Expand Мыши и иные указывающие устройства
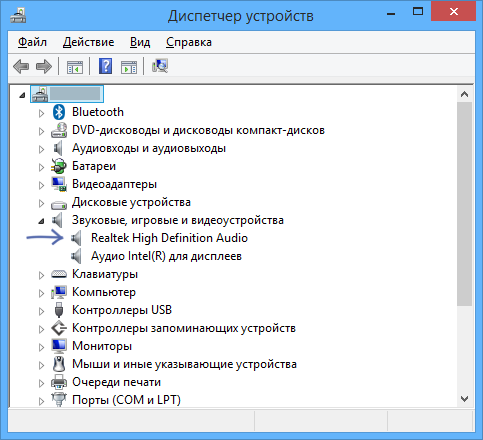 click(x=41, y=365)
